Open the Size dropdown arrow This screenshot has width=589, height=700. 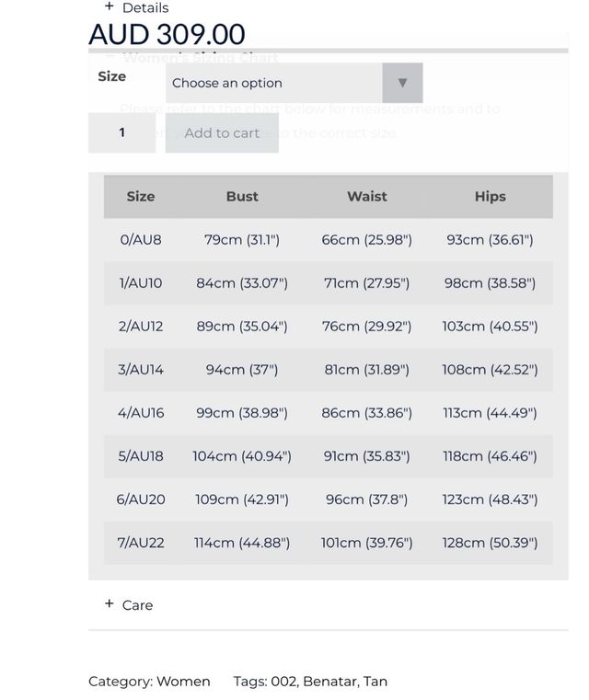coord(402,83)
